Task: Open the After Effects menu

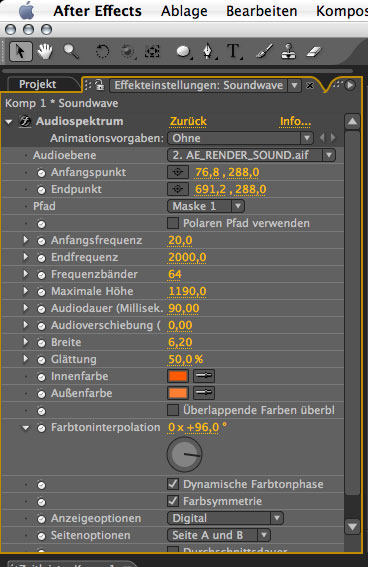Action: 98,11
